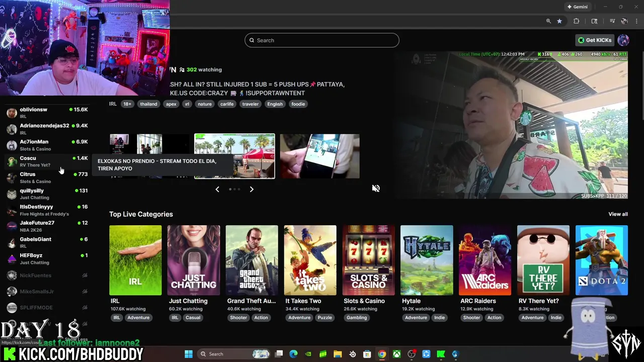Click the Windows taskbar Search box
The height and width of the screenshot is (362, 644).
[234, 354]
